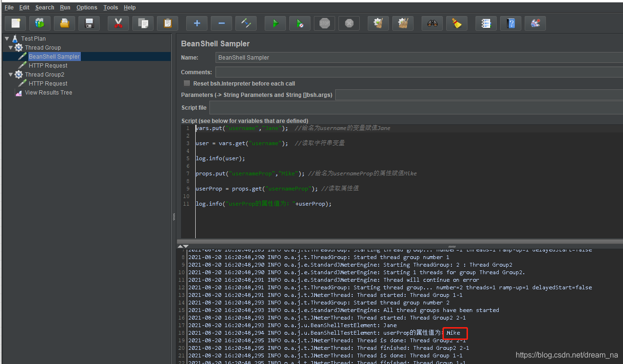Click log line 'Thread will continue on error'
Viewport: 623px width, 364px height.
(x=333, y=280)
